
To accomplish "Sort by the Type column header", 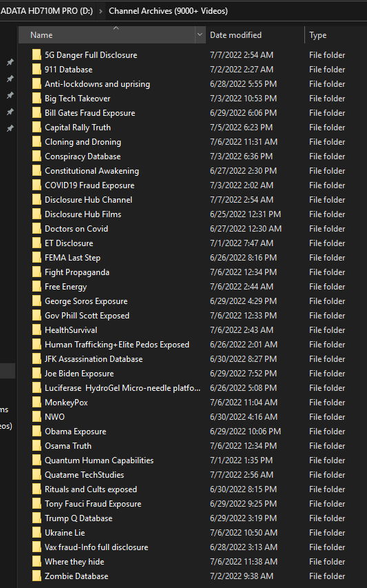I will (x=318, y=35).
